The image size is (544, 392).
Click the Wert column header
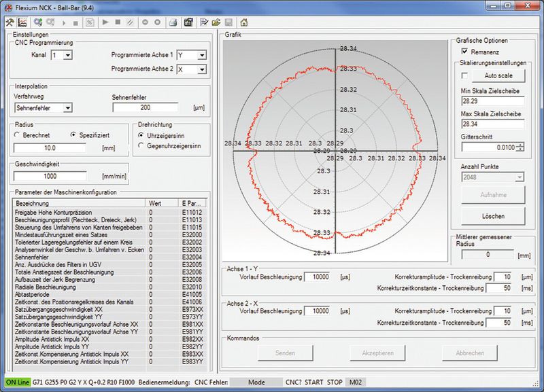(161, 203)
